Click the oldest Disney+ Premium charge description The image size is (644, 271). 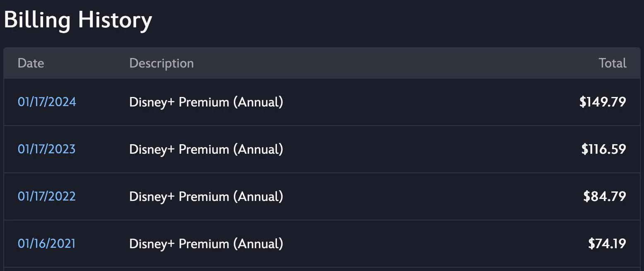(x=206, y=244)
